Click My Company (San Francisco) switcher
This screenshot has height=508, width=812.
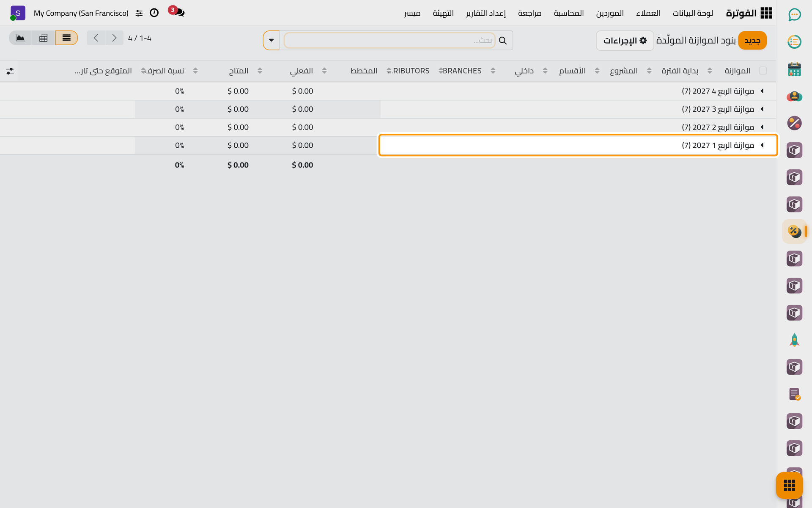coord(81,13)
